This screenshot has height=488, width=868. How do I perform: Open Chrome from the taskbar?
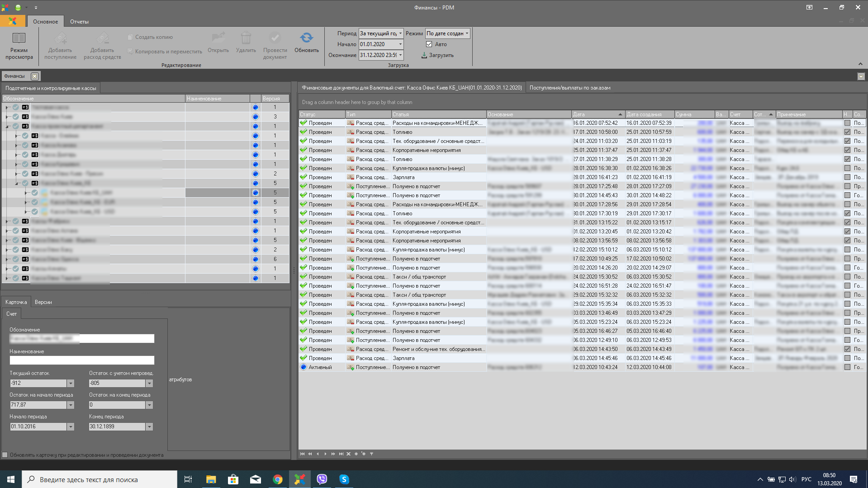(x=277, y=479)
